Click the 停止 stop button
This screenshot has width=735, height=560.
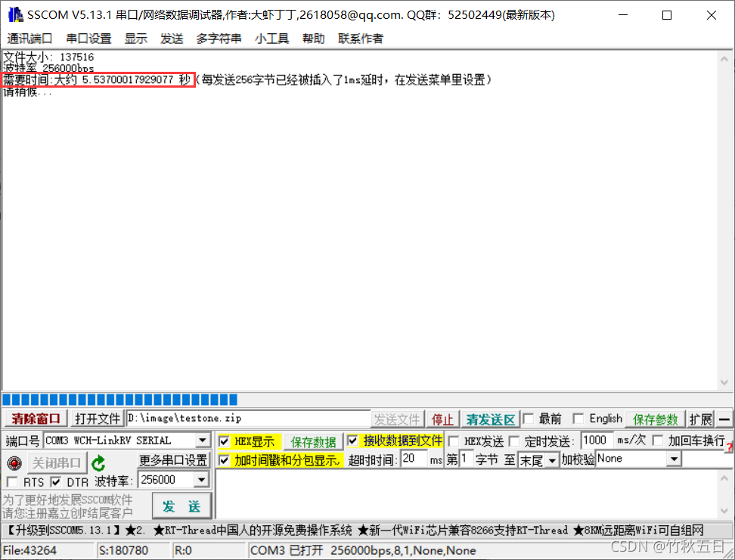442,419
